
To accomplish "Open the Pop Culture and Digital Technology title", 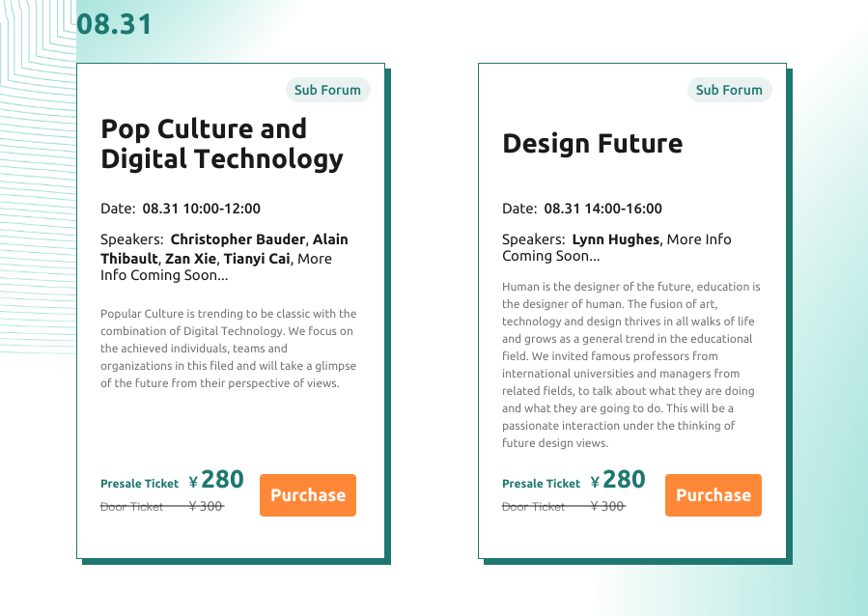I will (221, 144).
